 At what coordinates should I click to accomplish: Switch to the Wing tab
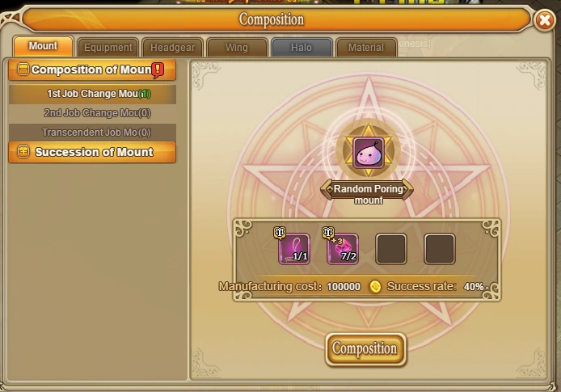point(237,48)
